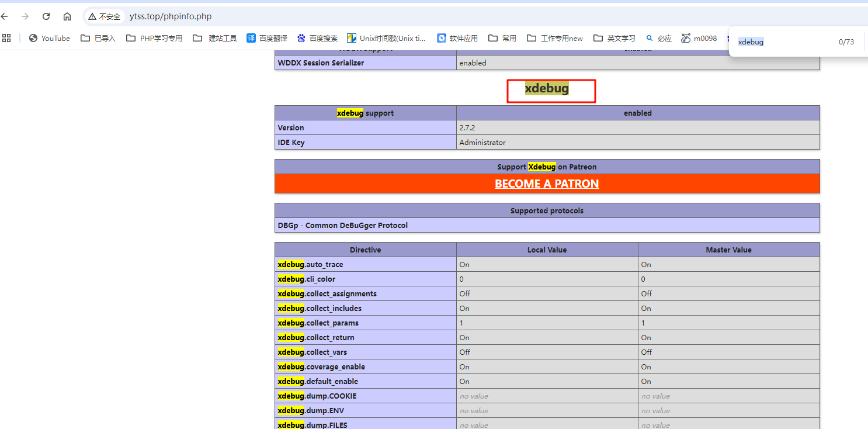Click the xdebug.collect_return directive

click(316, 337)
